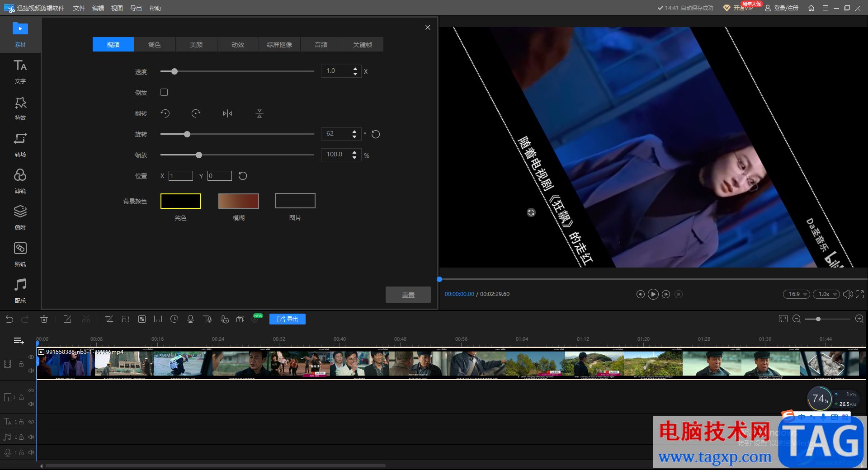Open the 转场 transitions panel
The width and height of the screenshot is (868, 470).
tap(20, 145)
